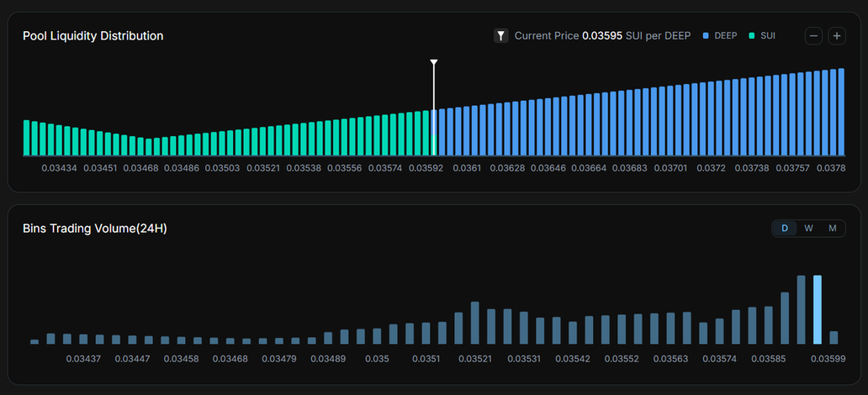Toggle the DEEP series legend label
This screenshot has height=395, width=868.
coord(725,36)
